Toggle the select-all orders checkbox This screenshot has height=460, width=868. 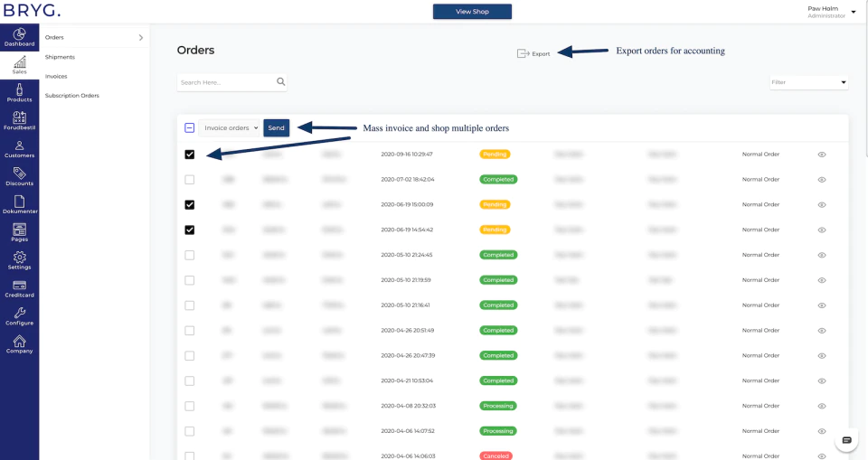[x=189, y=127]
